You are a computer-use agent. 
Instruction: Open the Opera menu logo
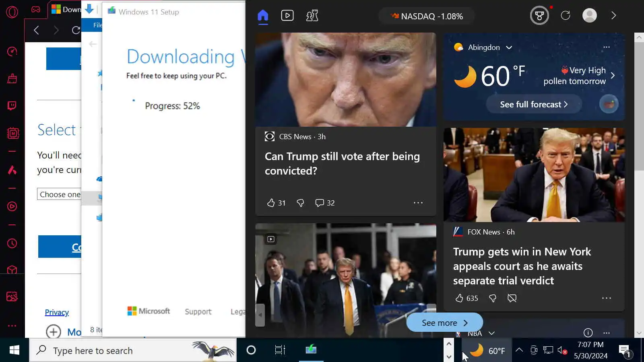click(12, 12)
